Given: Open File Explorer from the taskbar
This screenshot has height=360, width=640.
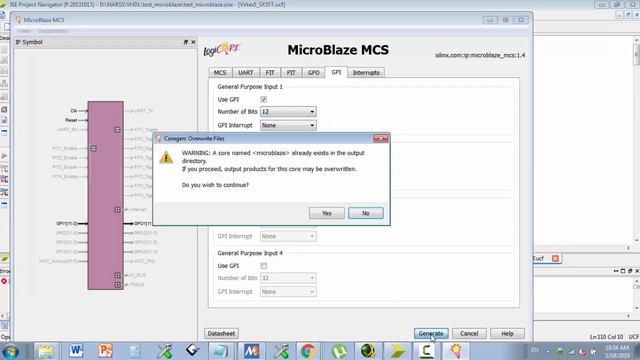Looking at the screenshot, I should [x=46, y=351].
